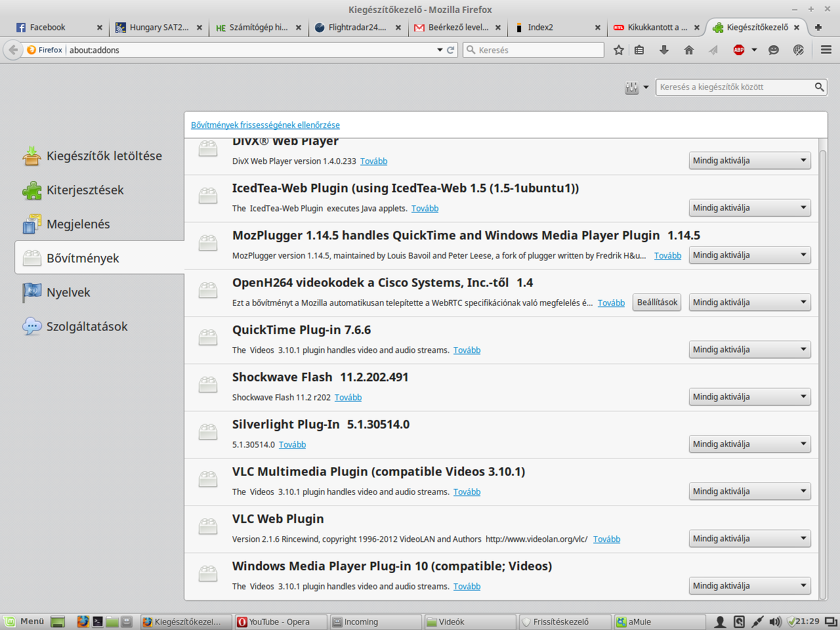Screen dimensions: 840x630
Task: Switch to the aMule taskbar window
Action: (x=660, y=621)
